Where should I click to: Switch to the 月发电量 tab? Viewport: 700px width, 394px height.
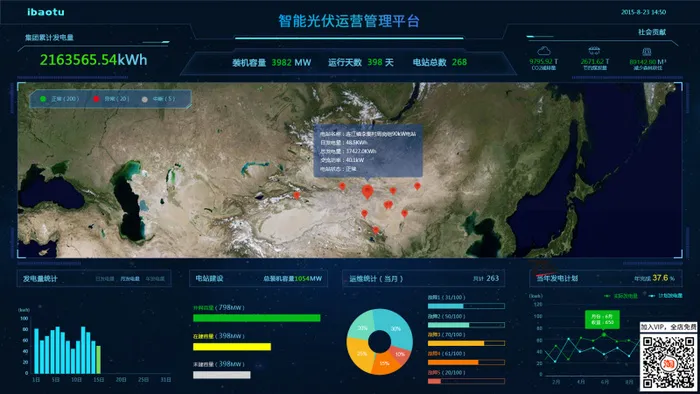point(130,279)
